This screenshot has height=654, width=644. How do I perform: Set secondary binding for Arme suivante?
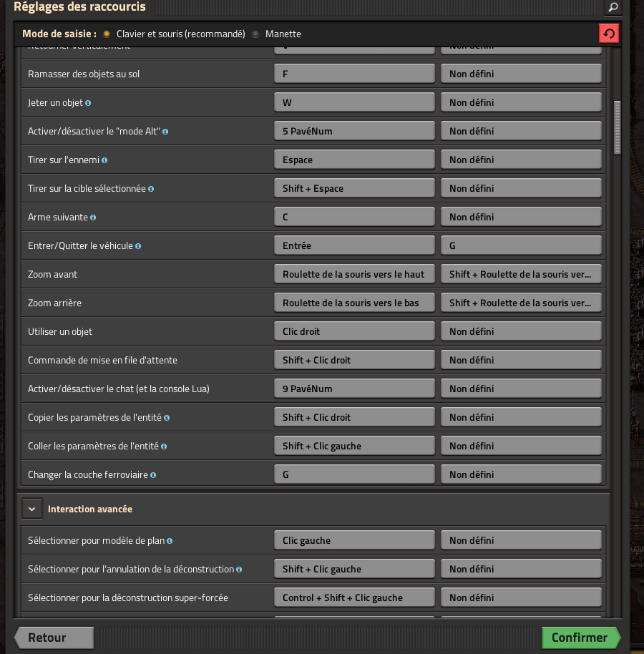(x=521, y=217)
